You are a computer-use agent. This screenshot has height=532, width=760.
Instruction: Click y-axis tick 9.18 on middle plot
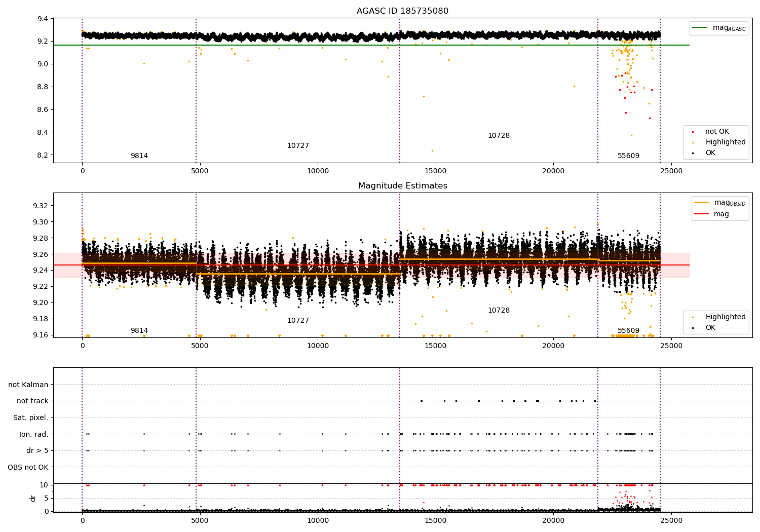click(x=41, y=319)
